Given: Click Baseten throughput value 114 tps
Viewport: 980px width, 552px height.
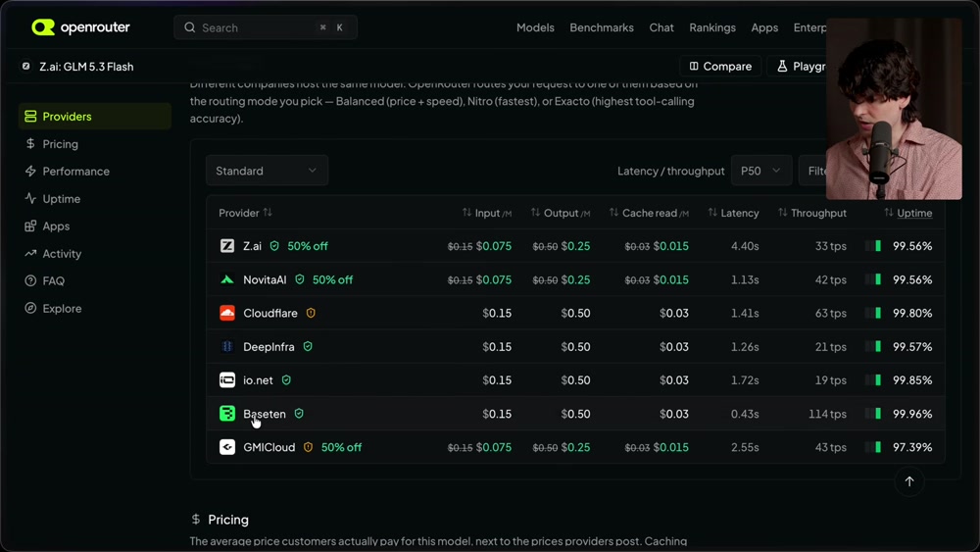Looking at the screenshot, I should (827, 413).
